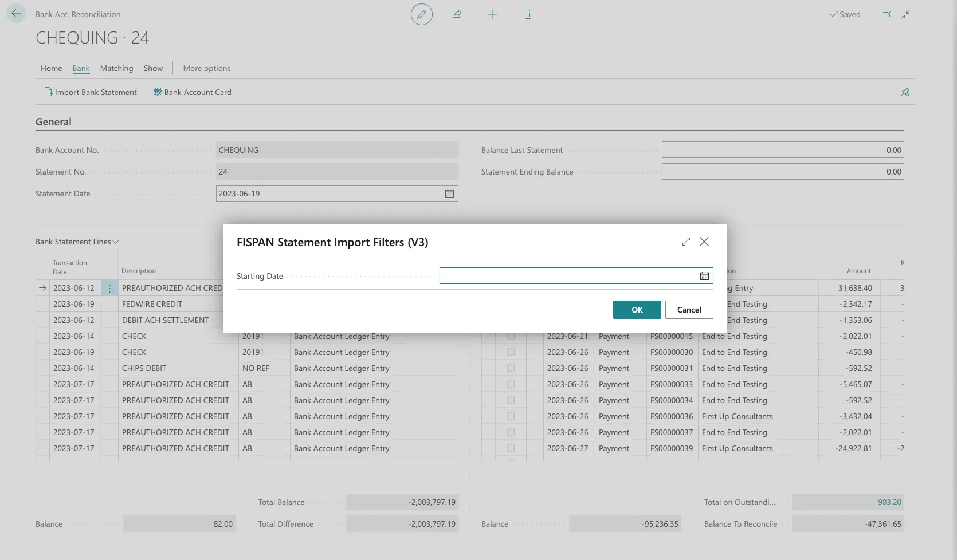This screenshot has width=957, height=560.
Task: Click Bank Account No. CHEQUING field
Action: click(x=337, y=150)
